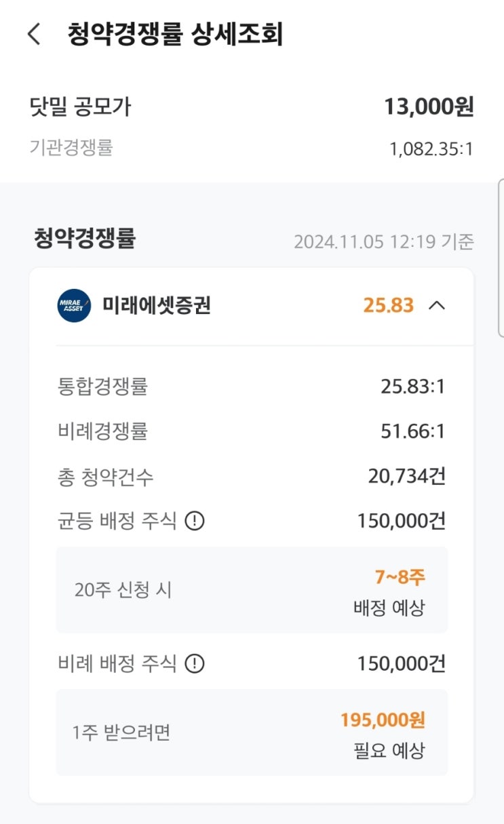
Task: Open info icon beside 비례 배정 주식
Action: point(195,663)
